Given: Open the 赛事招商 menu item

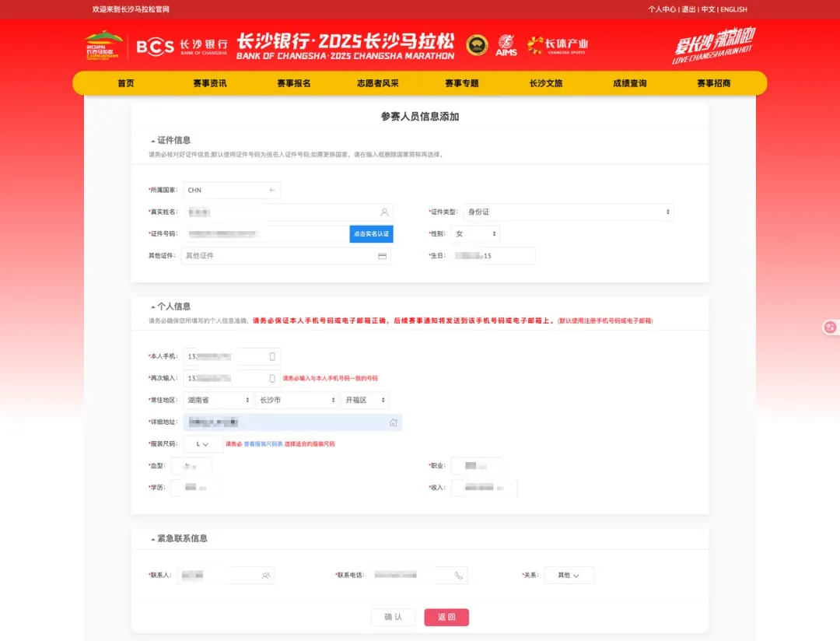Looking at the screenshot, I should (x=714, y=83).
